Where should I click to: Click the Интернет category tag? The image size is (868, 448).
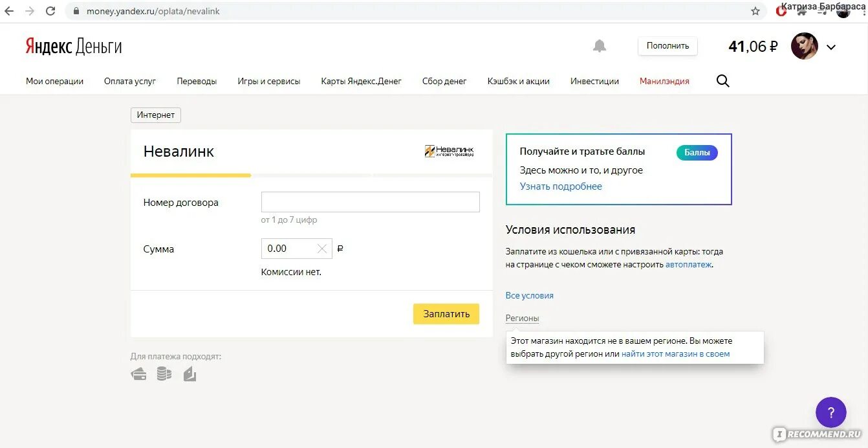tap(156, 115)
